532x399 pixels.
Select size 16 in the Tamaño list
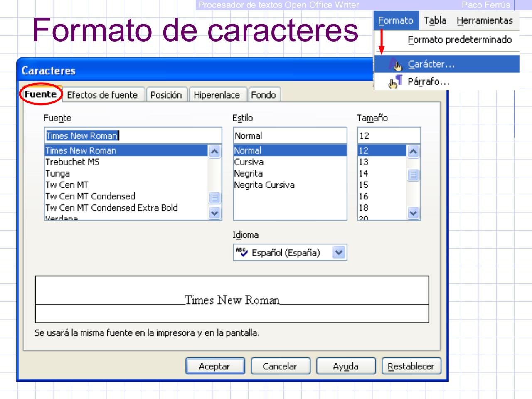click(364, 196)
